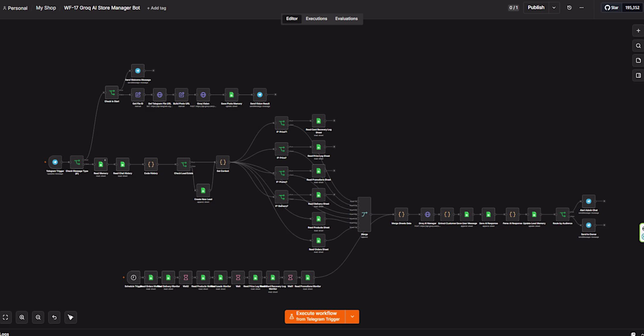
Task: Select the Build Photo URL node
Action: point(181,95)
